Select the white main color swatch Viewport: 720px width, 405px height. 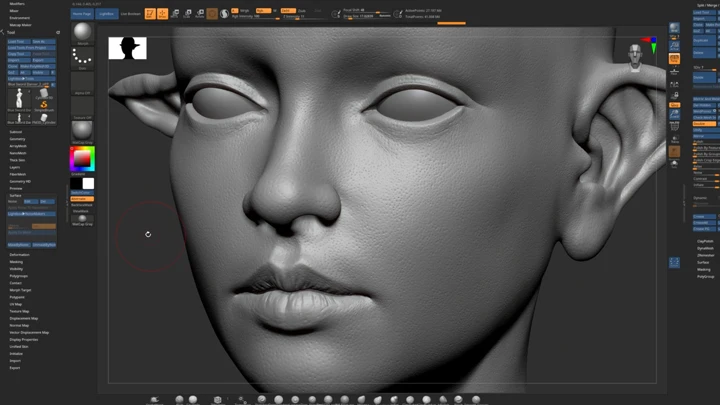coord(88,184)
